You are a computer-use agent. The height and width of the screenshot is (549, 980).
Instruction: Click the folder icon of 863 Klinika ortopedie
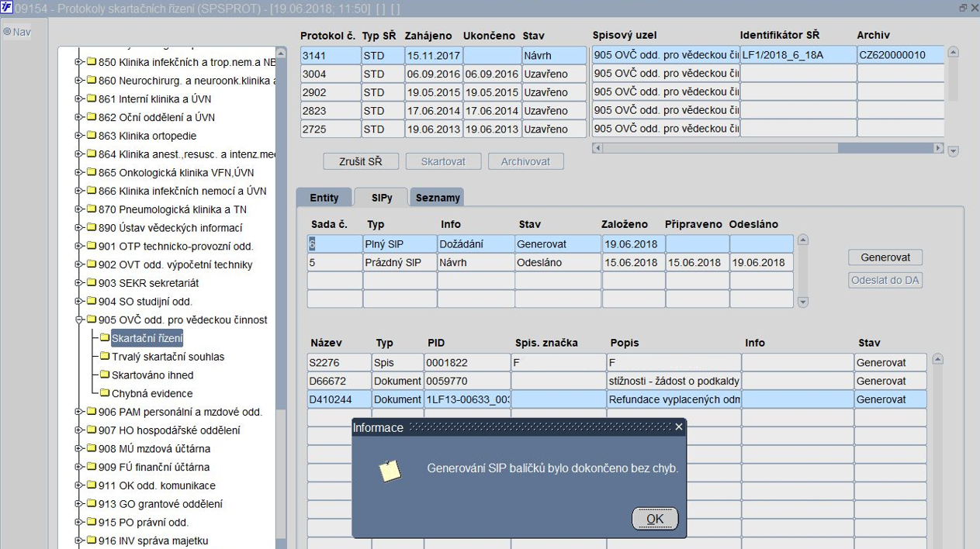(x=92, y=136)
